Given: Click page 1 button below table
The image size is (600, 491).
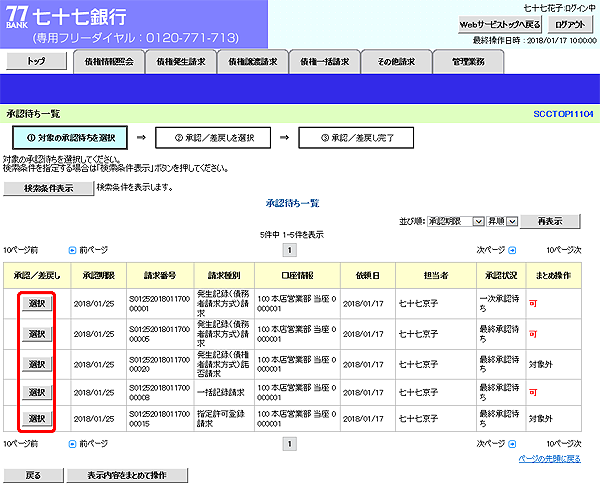Looking at the screenshot, I should point(290,444).
